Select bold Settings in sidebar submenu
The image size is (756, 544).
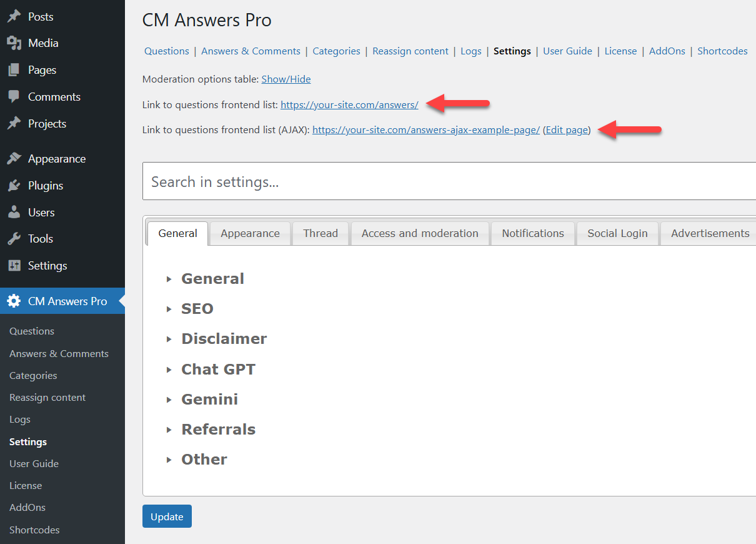tap(28, 442)
